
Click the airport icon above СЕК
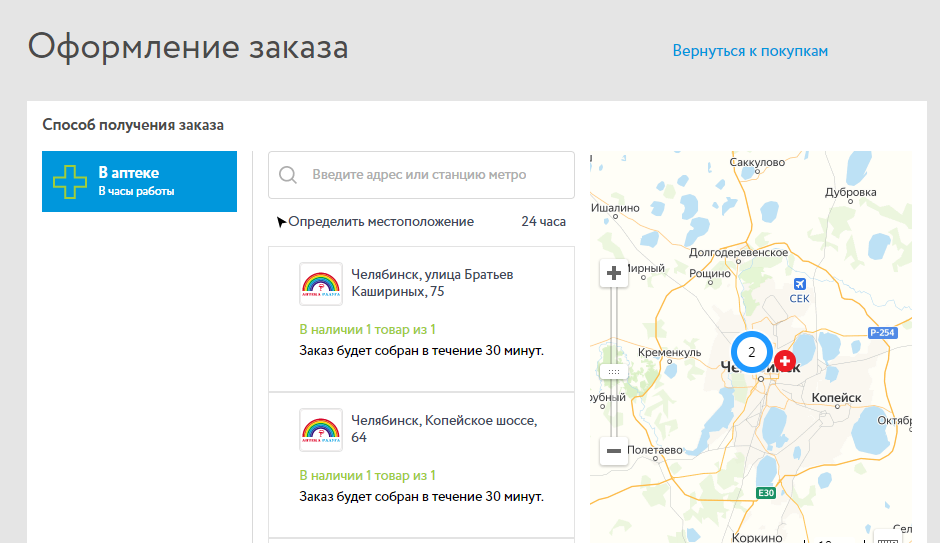[x=798, y=284]
